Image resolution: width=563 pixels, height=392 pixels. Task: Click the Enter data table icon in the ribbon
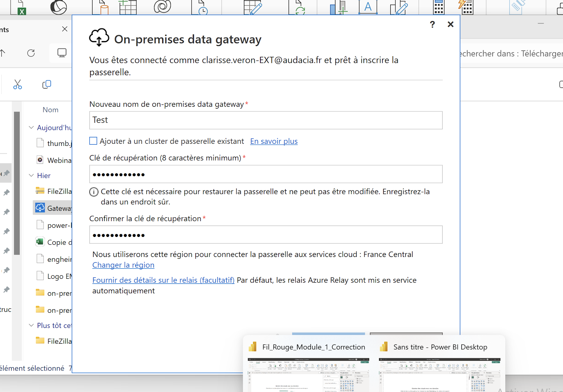click(x=128, y=7)
